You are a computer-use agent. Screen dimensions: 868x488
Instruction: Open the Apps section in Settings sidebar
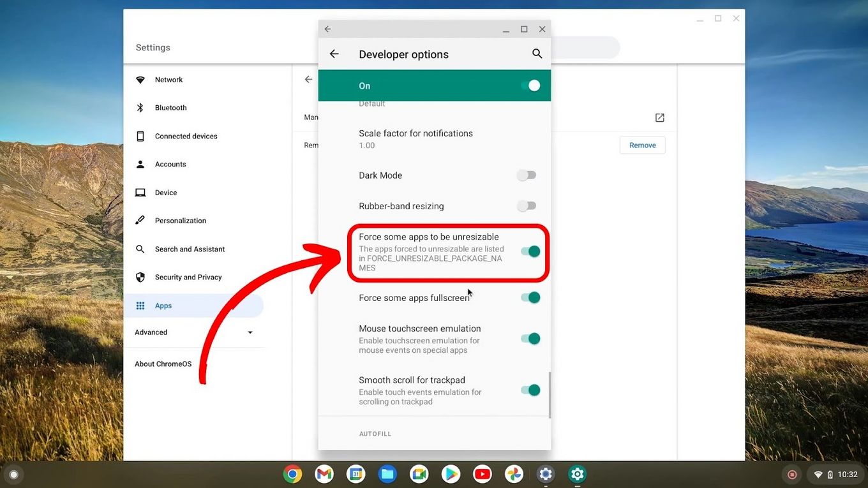(163, 305)
